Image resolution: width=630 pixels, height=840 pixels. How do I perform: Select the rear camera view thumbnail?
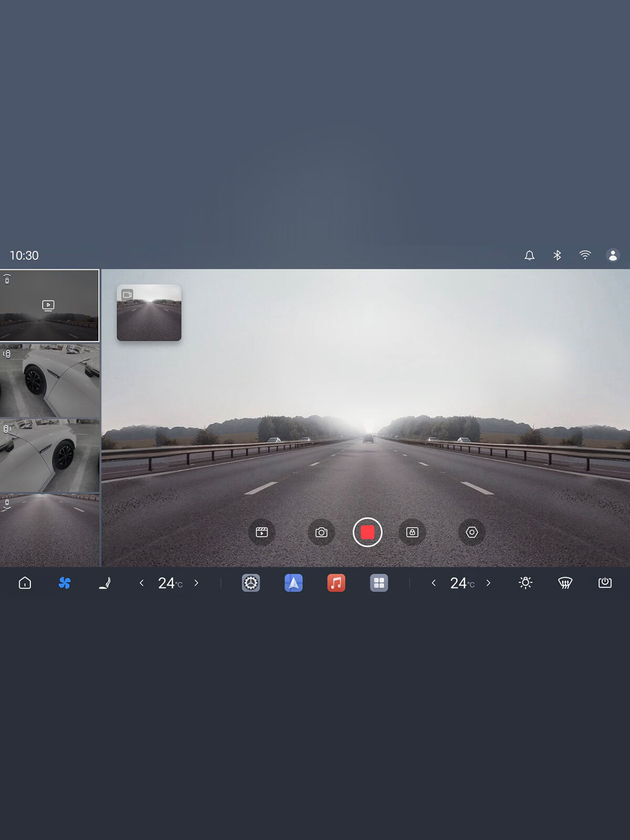pyautogui.click(x=49, y=530)
